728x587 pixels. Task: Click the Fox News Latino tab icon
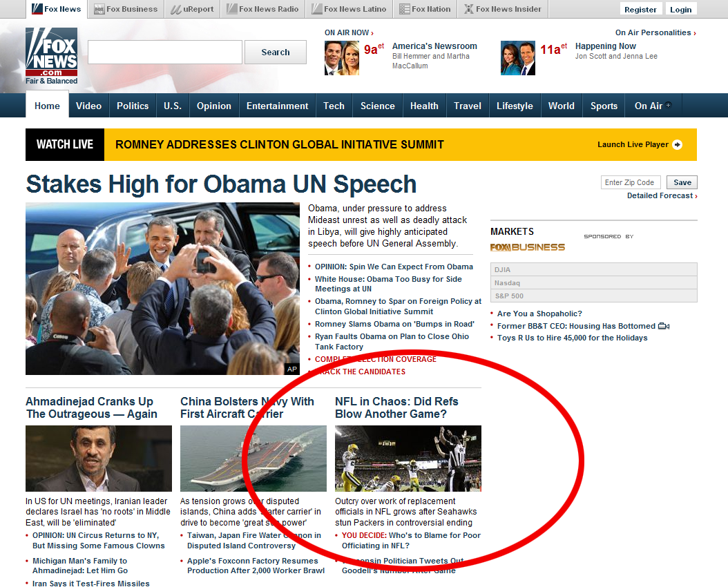(316, 9)
